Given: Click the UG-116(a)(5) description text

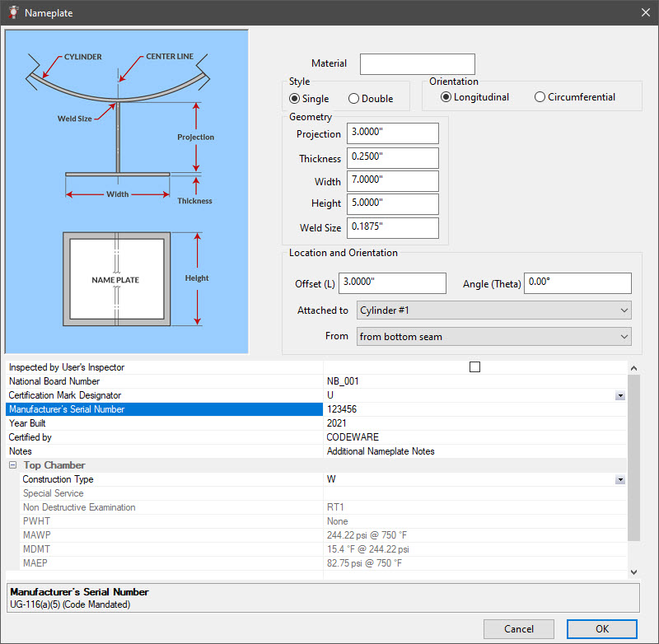Looking at the screenshot, I should [70, 604].
